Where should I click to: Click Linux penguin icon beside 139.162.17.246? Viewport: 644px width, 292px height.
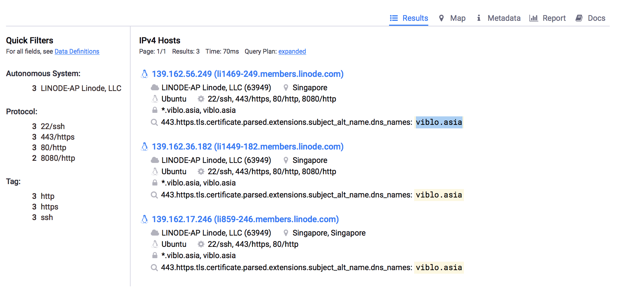[144, 219]
